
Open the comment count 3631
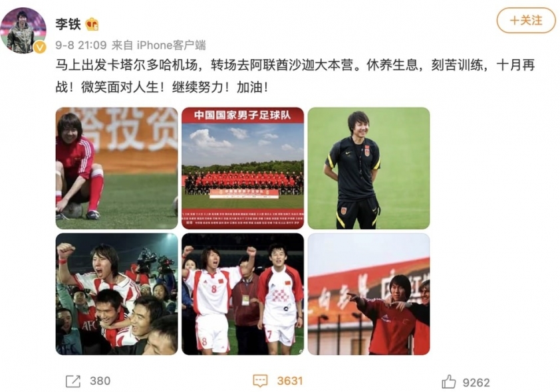[289, 381]
